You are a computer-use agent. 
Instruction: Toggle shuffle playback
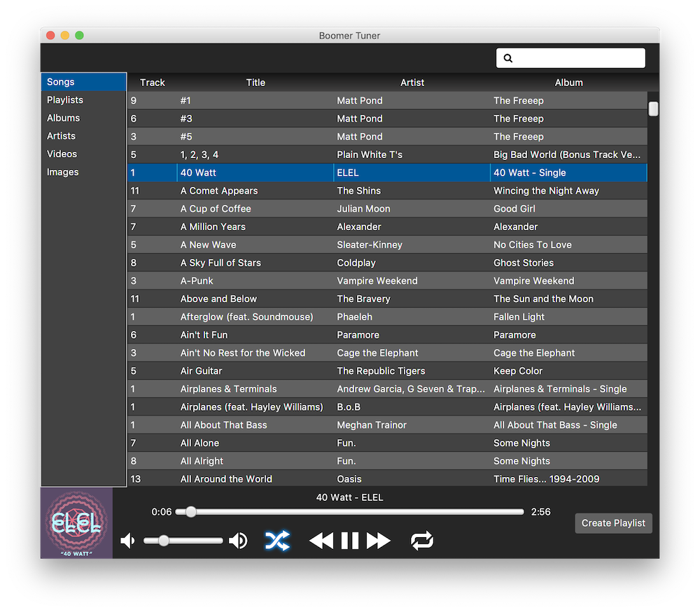click(277, 541)
